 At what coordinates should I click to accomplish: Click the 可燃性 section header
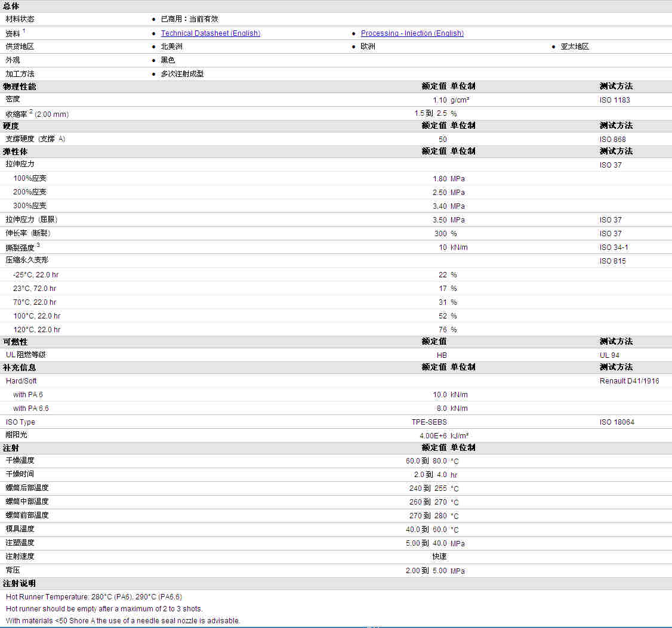[x=15, y=342]
